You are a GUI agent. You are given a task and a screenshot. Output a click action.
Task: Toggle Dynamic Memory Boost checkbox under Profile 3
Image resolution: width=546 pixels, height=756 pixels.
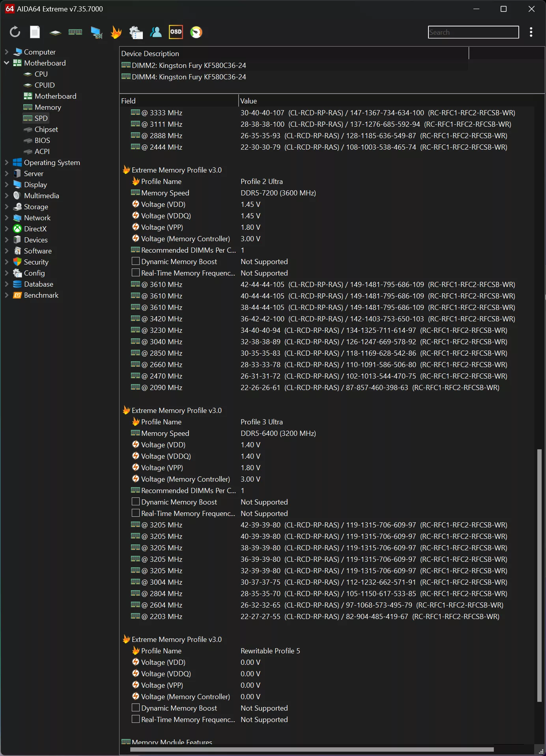point(136,502)
